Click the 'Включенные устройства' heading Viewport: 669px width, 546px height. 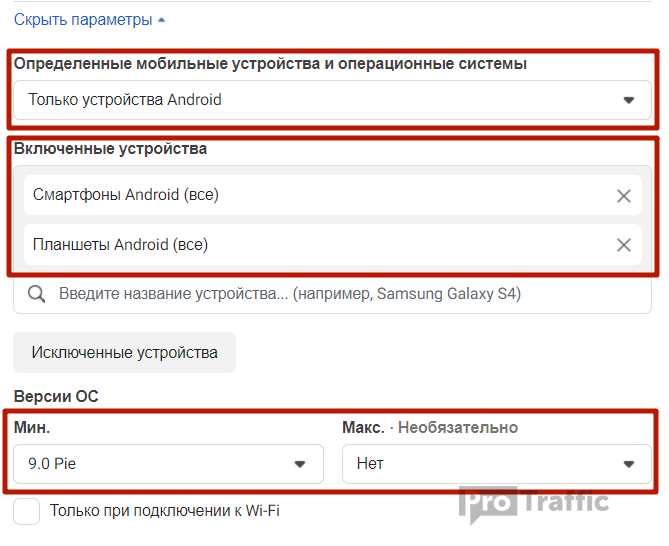tap(110, 149)
